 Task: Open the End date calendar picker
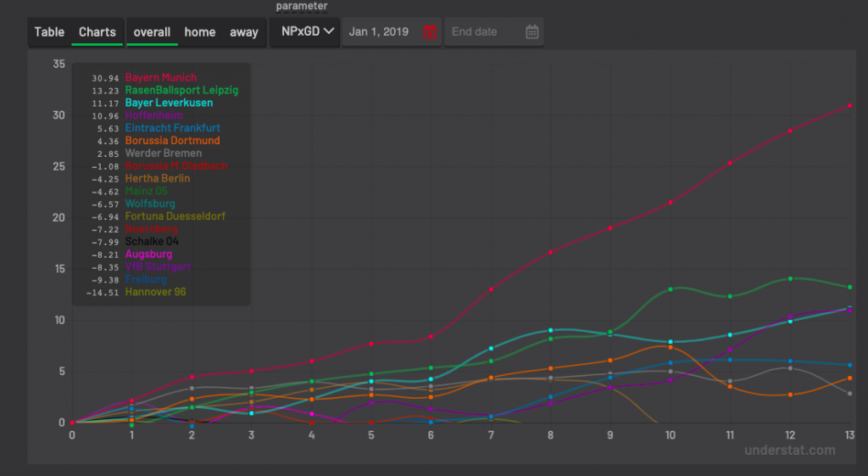pos(531,32)
